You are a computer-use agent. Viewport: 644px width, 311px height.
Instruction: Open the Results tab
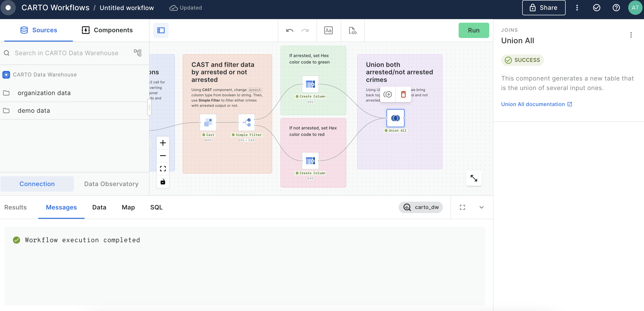(16, 207)
